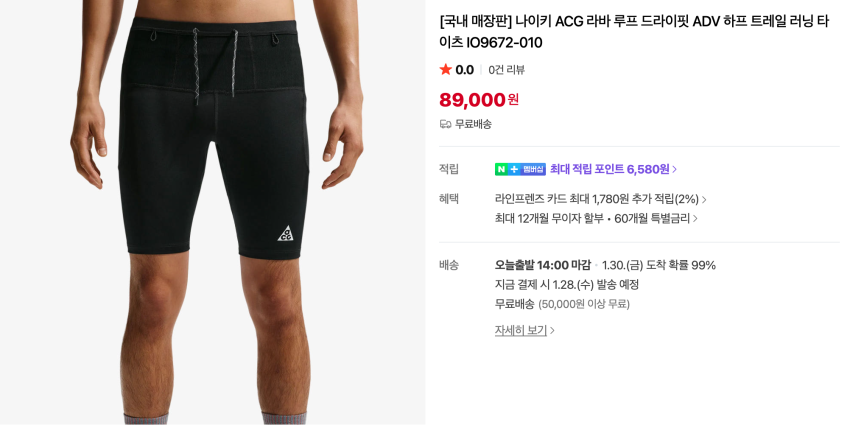Image resolution: width=850 pixels, height=425 pixels.
Task: Open the 0건 리뷰 reviews link
Action: pyautogui.click(x=507, y=70)
